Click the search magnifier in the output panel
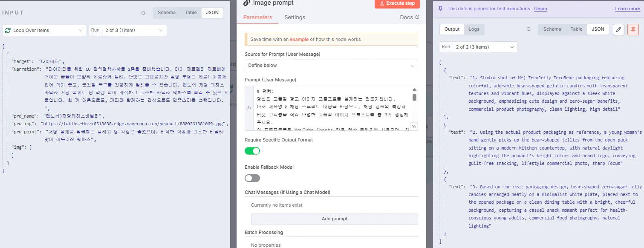Screen dimensions: 644x248 click(x=528, y=29)
